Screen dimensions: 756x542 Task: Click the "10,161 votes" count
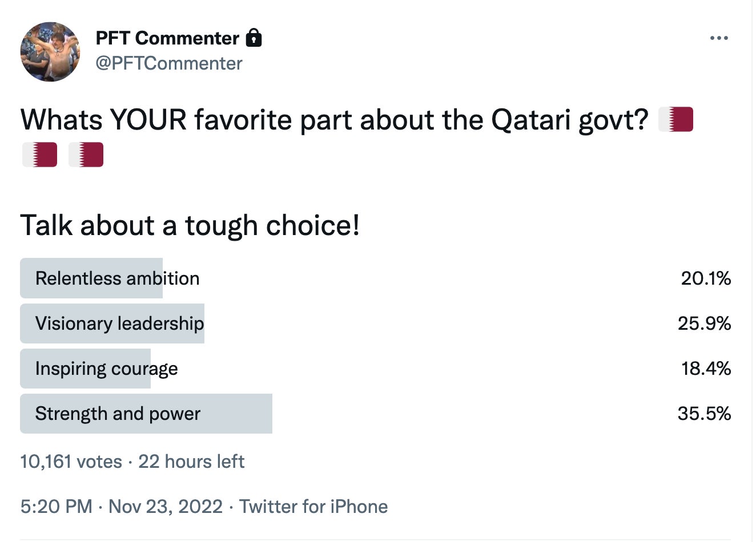pos(71,462)
